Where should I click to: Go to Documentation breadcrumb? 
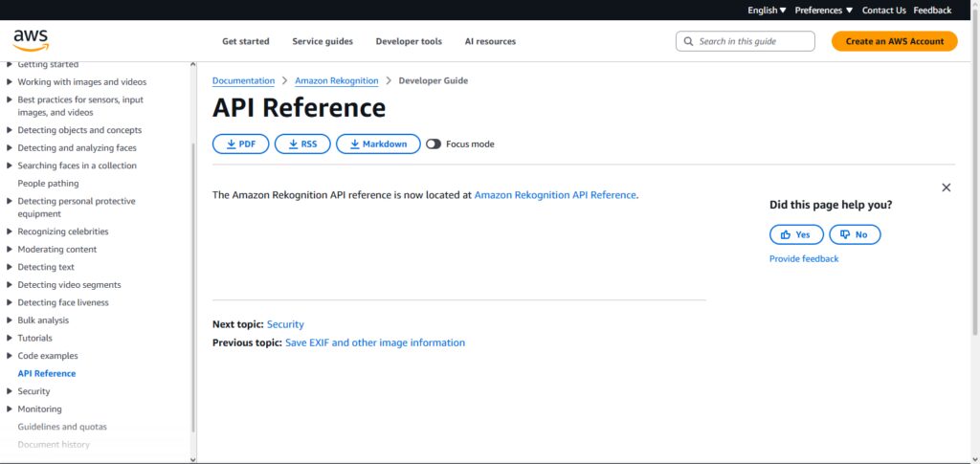(x=243, y=80)
